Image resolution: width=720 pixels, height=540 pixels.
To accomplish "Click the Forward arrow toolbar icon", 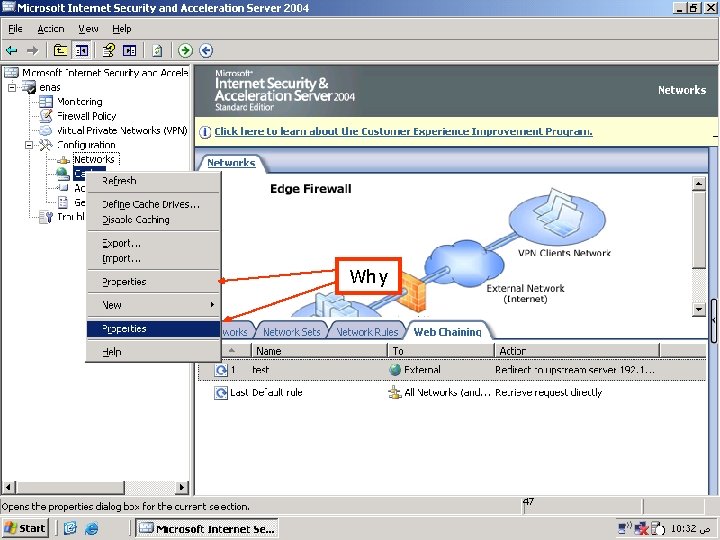I will (x=32, y=51).
